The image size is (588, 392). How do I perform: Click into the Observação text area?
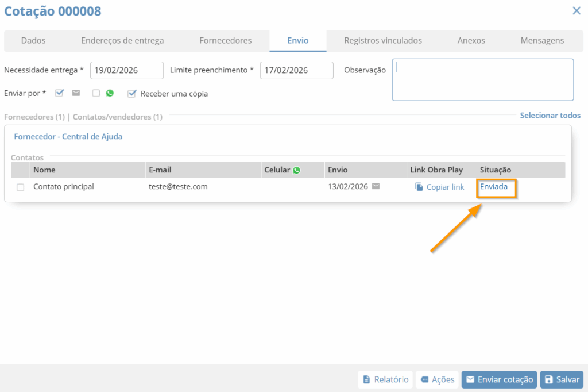(482, 79)
